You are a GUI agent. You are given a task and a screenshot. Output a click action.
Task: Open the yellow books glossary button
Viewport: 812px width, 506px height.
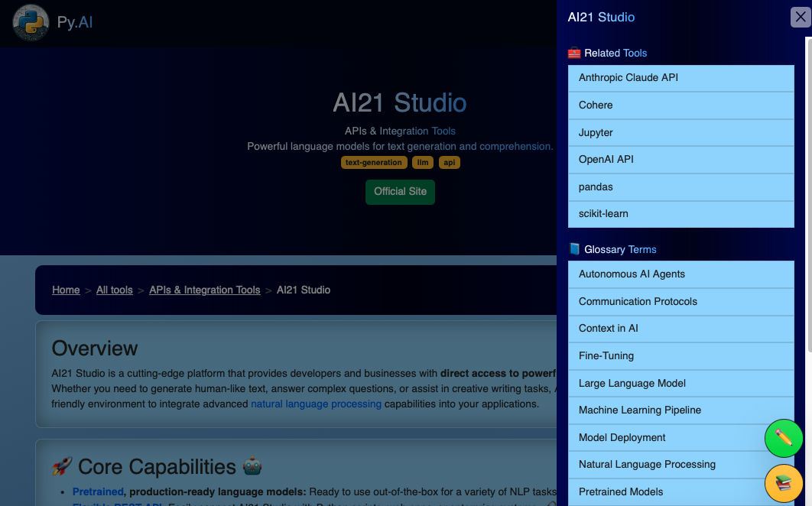(783, 483)
